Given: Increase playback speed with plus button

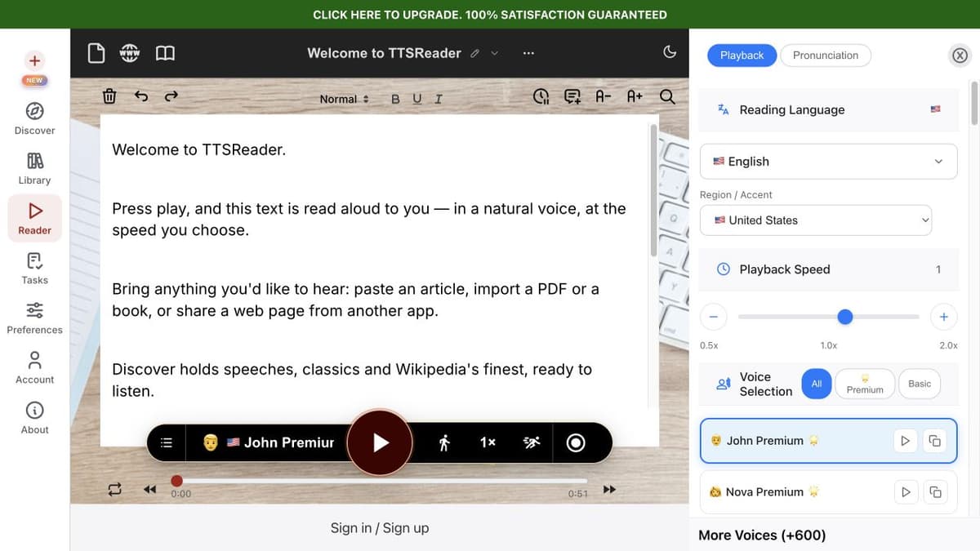Looking at the screenshot, I should point(943,317).
